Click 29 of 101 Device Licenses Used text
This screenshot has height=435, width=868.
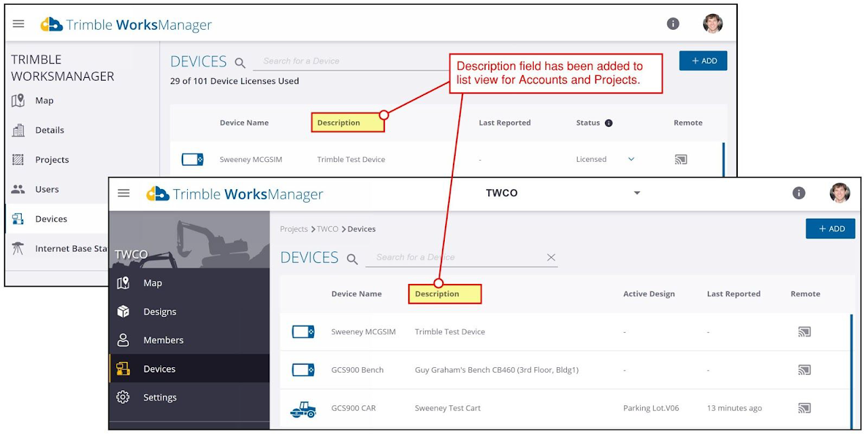235,81
